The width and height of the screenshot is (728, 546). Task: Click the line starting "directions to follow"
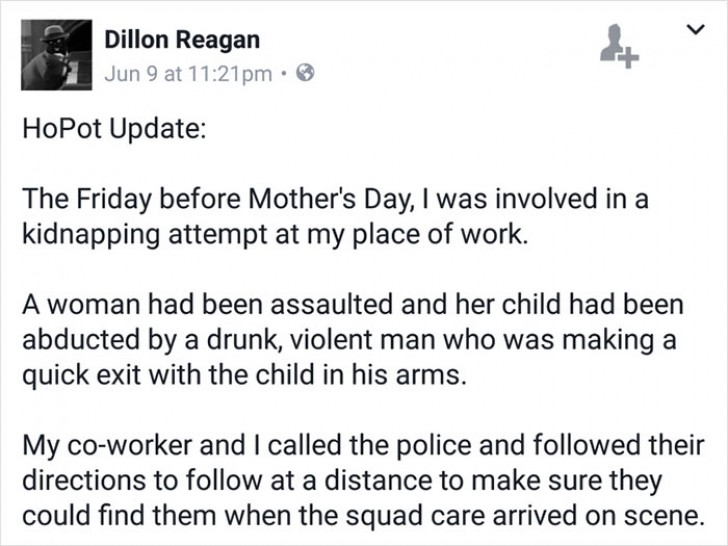click(341, 482)
